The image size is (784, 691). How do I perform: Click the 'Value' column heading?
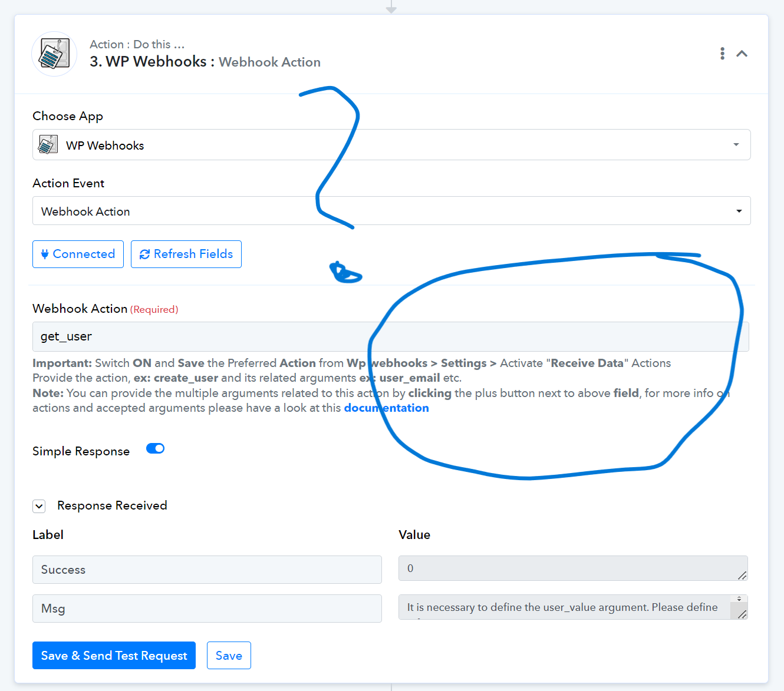click(x=414, y=535)
